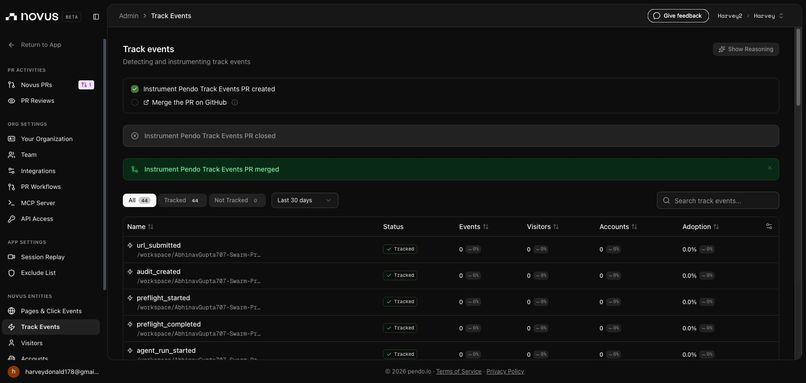806x383 pixels.
Task: Open Session Replay menu item
Action: tap(51, 257)
